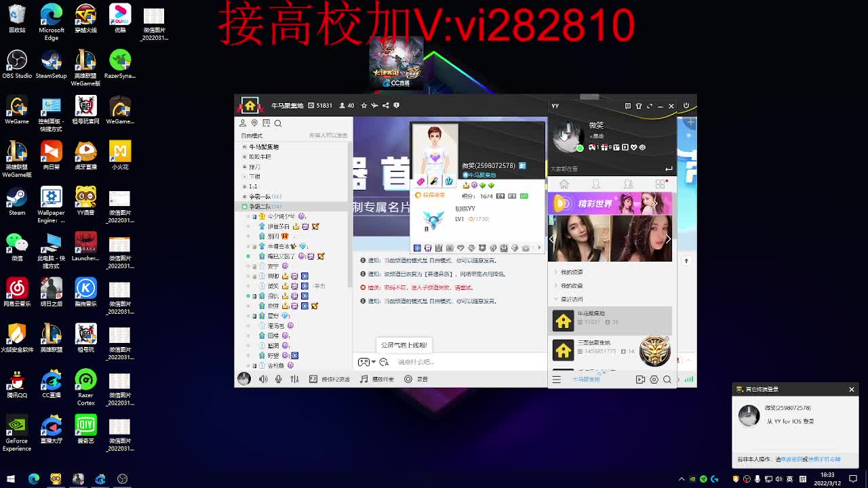Expand dropdown arrow beside game controller icon

(x=373, y=362)
